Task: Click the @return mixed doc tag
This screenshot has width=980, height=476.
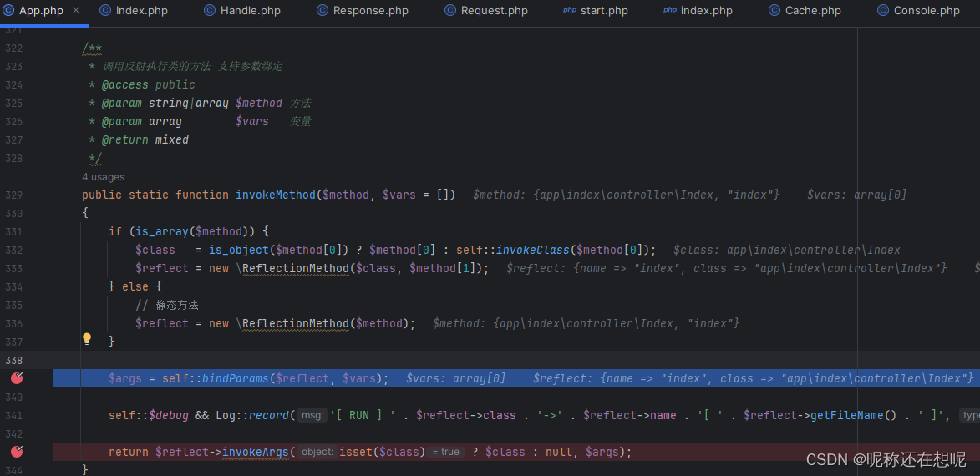Action: [145, 140]
